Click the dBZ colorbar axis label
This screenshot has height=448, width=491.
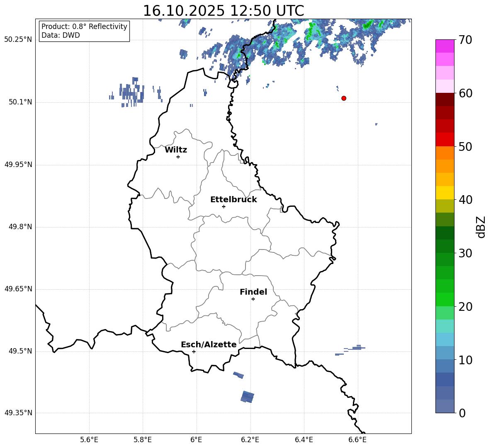click(x=481, y=227)
